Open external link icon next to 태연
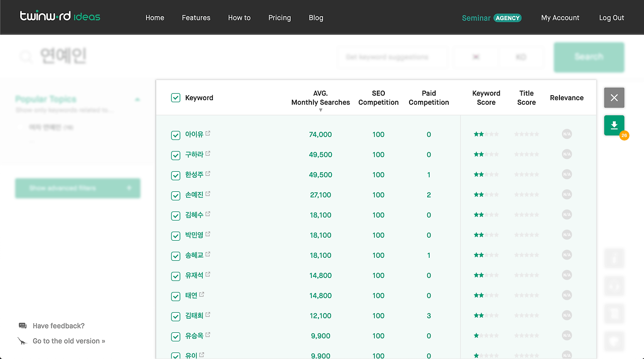 coord(202,295)
